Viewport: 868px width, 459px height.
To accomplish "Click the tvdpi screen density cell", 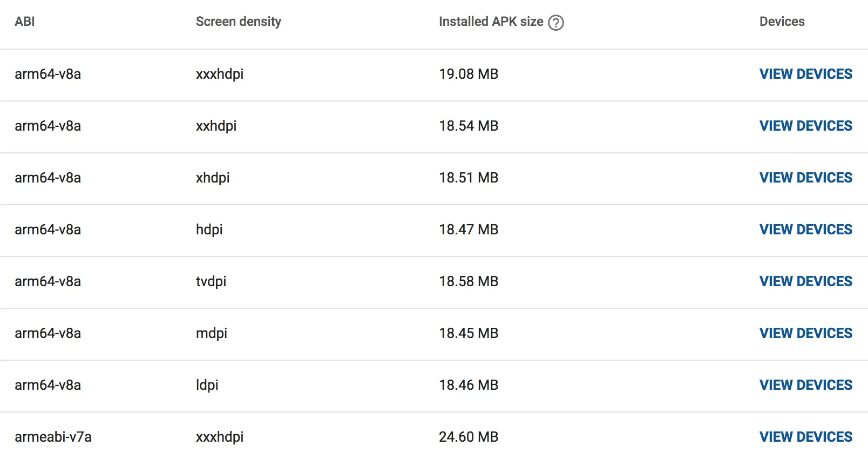I will (x=211, y=281).
